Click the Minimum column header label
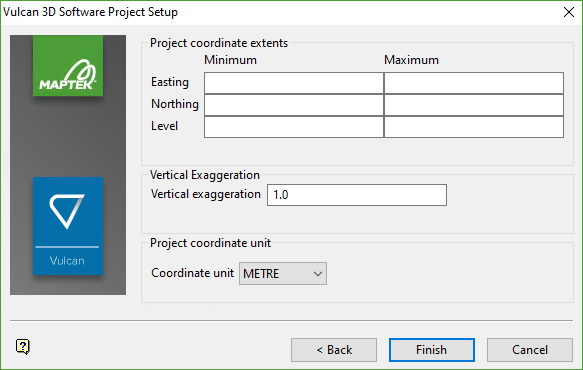 (x=231, y=60)
